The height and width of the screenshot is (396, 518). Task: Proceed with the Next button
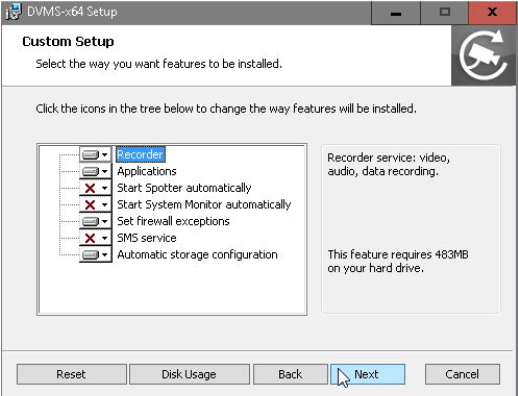[x=368, y=374]
